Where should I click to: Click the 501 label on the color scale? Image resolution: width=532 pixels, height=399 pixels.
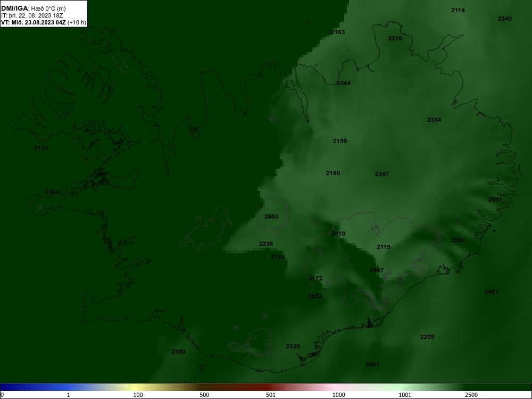(271, 395)
